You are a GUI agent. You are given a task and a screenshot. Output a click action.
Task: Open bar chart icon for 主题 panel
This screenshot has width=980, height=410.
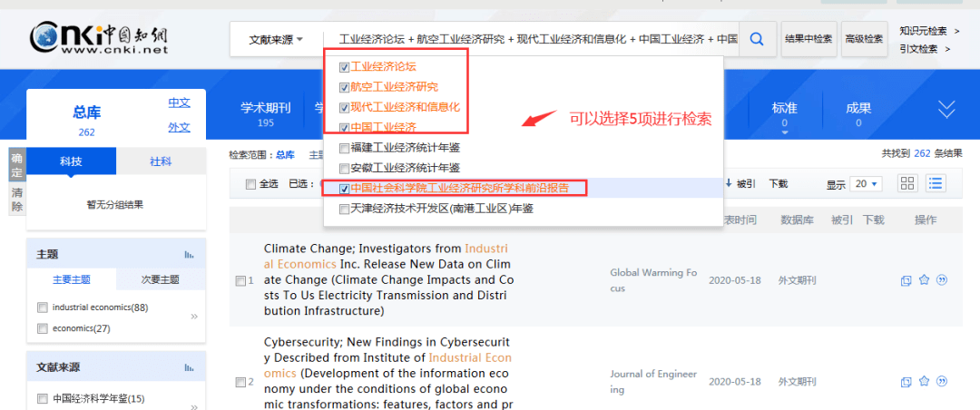pos(190,254)
